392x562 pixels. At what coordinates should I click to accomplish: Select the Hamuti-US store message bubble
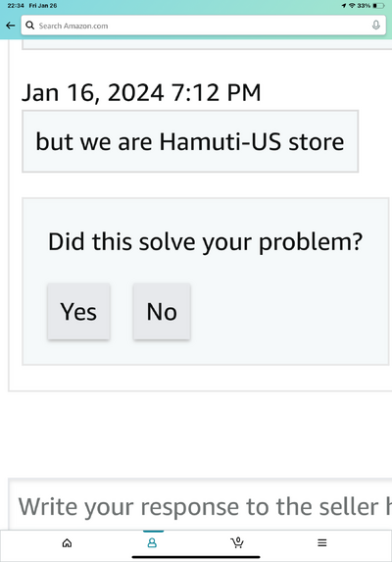[x=190, y=141]
